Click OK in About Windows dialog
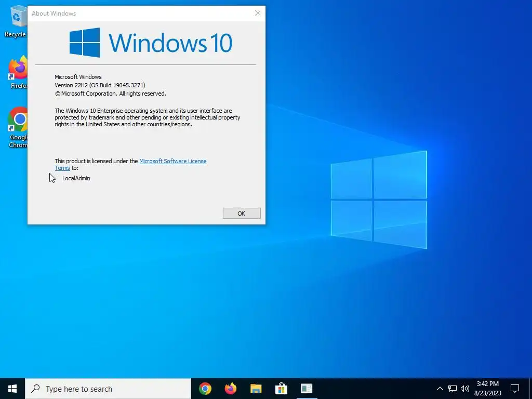 click(x=242, y=214)
